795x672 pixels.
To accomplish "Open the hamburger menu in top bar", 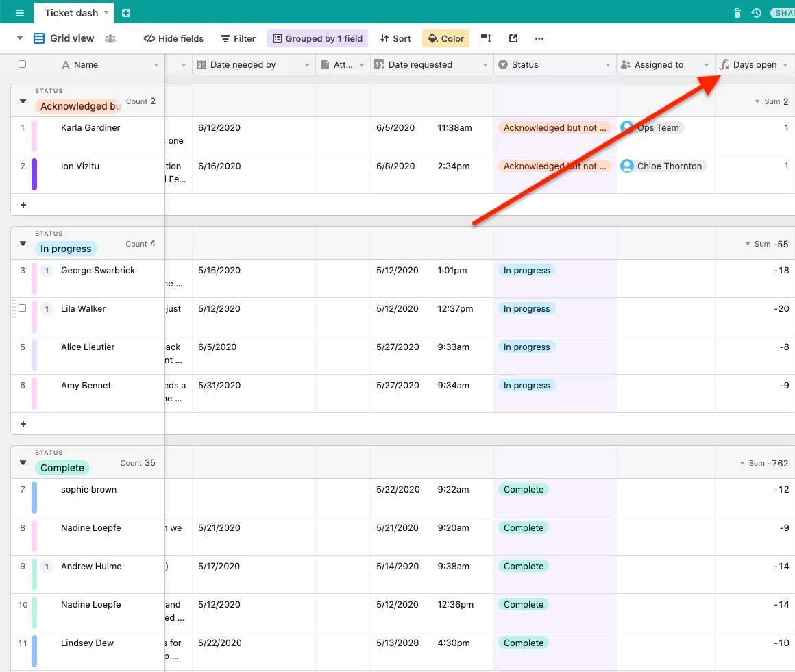I will pos(20,12).
